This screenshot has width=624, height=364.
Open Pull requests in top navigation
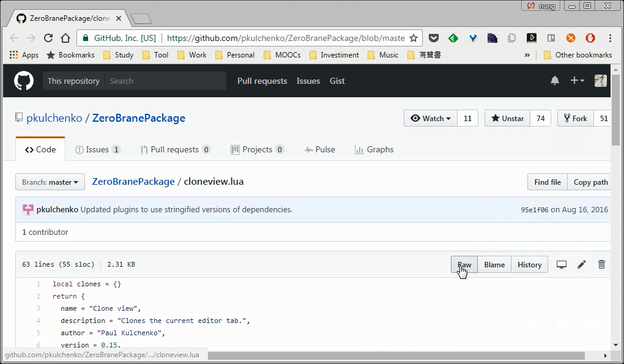(262, 81)
